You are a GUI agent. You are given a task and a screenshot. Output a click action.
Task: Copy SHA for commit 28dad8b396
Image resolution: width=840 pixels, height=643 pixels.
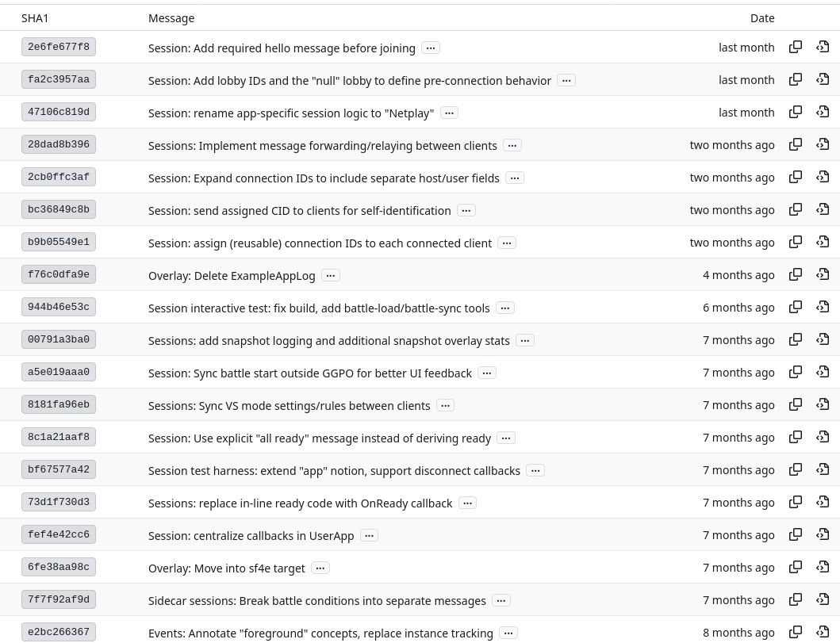click(796, 144)
